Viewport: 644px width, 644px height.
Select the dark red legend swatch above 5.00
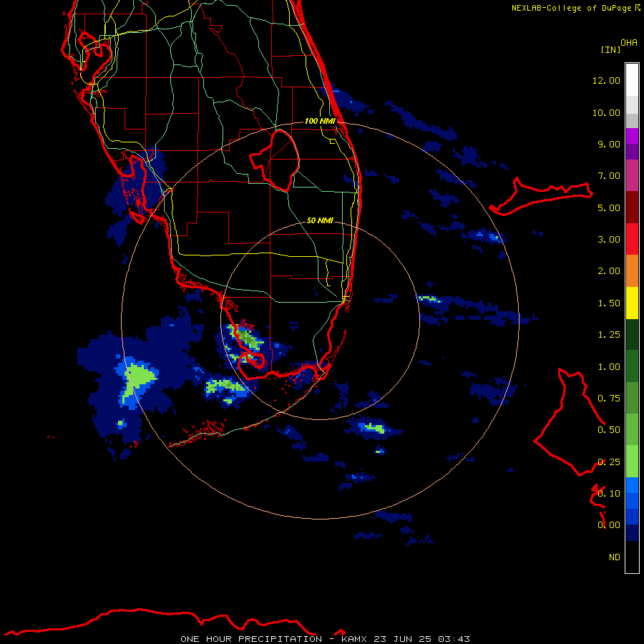pos(632,208)
